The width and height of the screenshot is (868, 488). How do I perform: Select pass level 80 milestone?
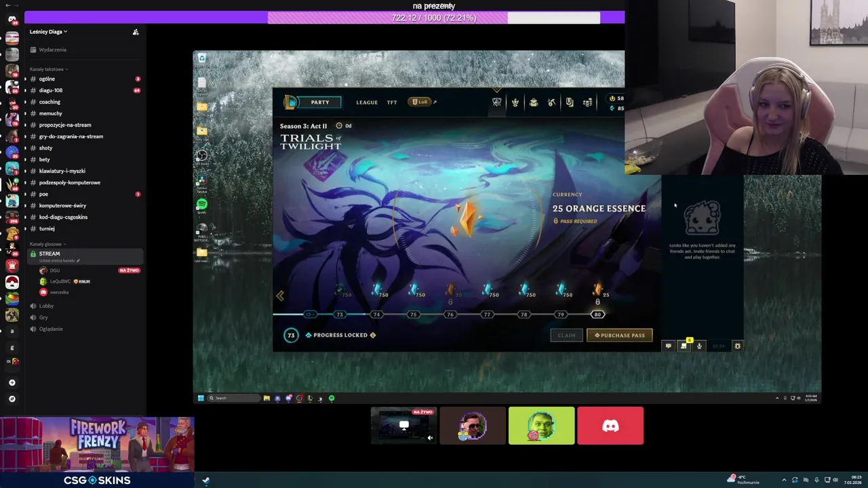click(x=597, y=314)
